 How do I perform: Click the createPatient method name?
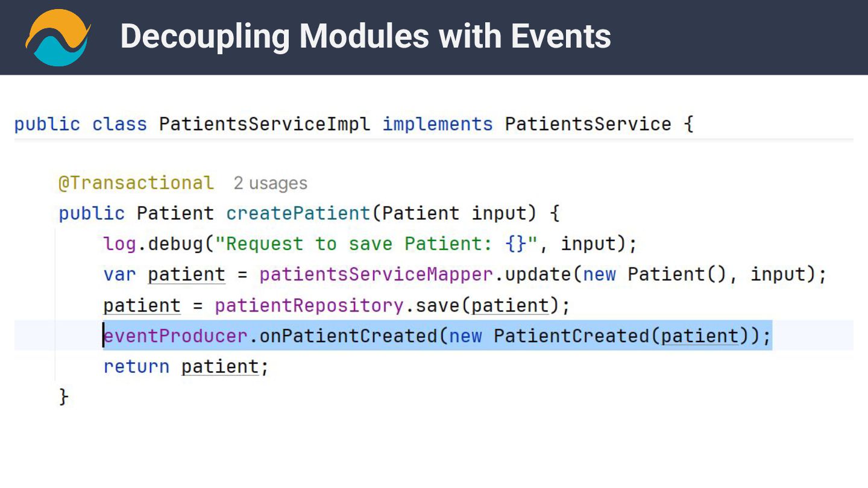coord(298,213)
